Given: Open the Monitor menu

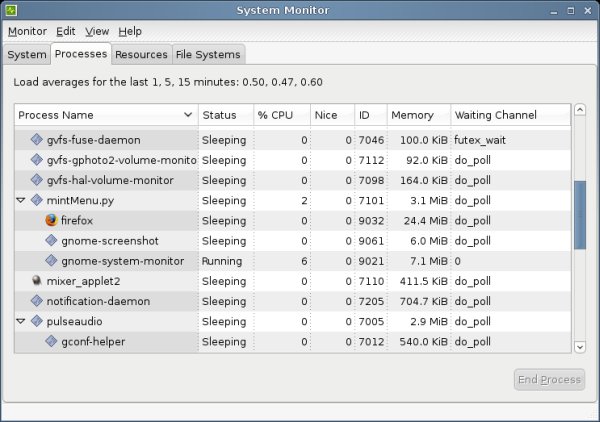Looking at the screenshot, I should tap(27, 31).
